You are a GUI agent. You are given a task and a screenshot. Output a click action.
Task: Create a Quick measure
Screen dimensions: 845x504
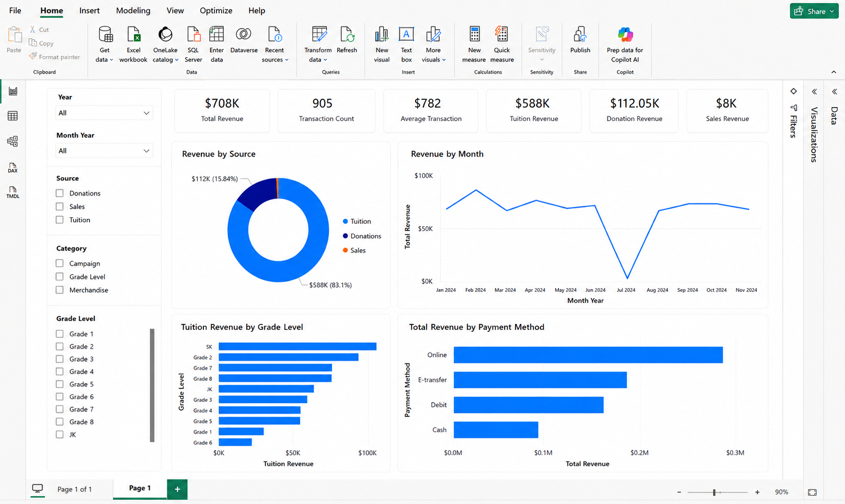502,44
